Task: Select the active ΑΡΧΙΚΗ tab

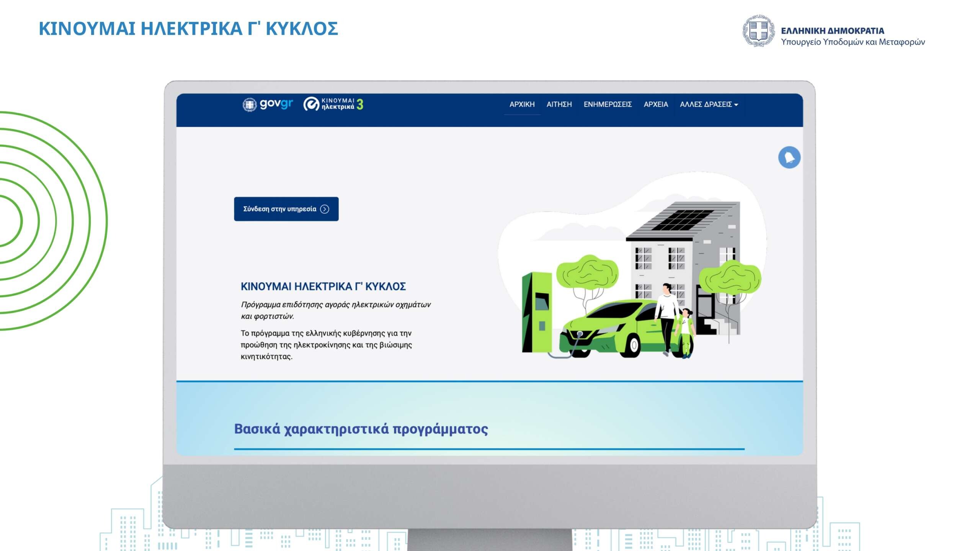Action: 522,104
